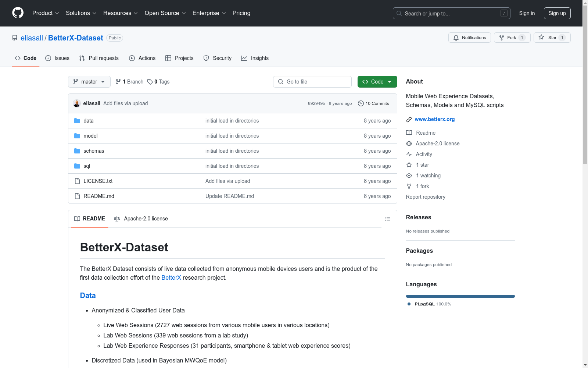
Task: Click the data folder icon
Action: click(x=77, y=121)
